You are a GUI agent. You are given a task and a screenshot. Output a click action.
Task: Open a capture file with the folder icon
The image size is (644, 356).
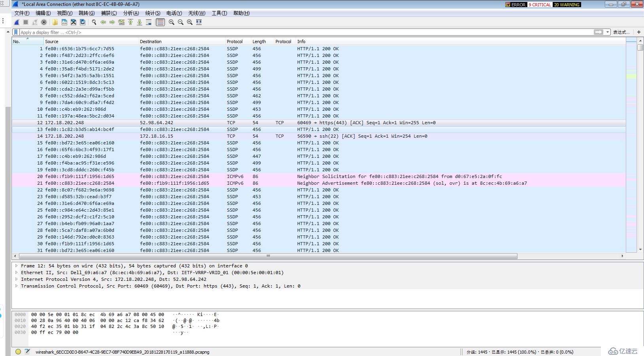55,22
